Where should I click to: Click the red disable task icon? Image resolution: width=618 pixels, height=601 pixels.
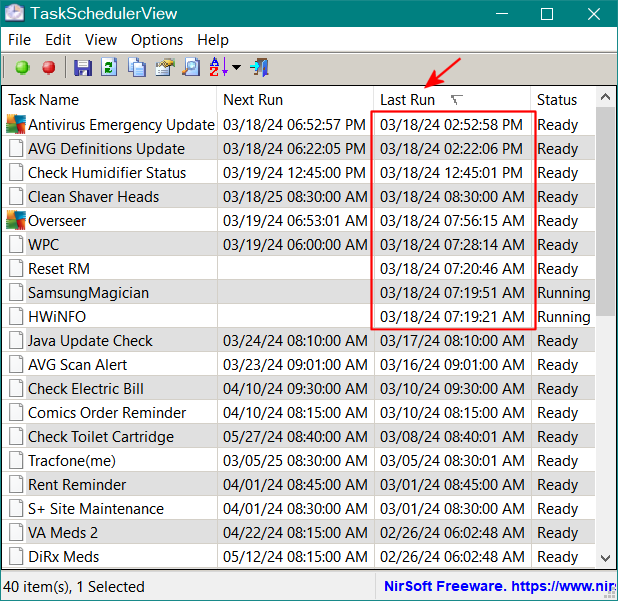(48, 68)
